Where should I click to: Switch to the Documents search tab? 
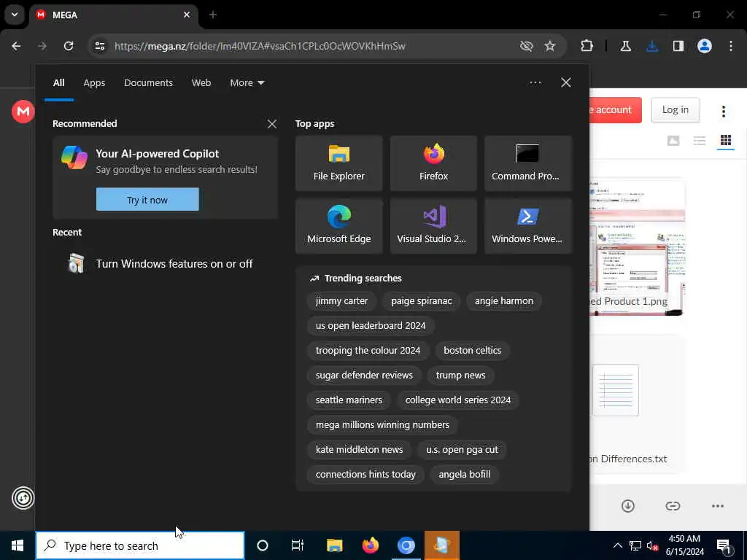149,83
